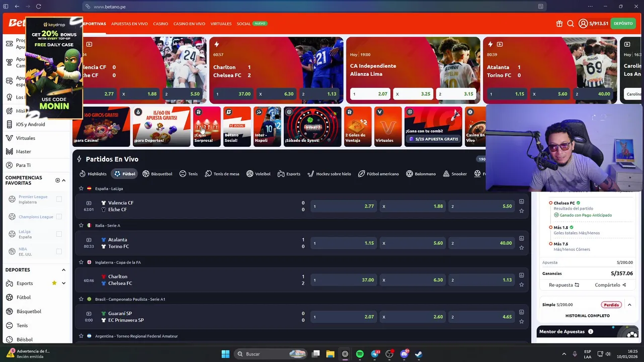Click the Mentor de Apuestas info icon
This screenshot has width=644, height=362.
point(591,331)
